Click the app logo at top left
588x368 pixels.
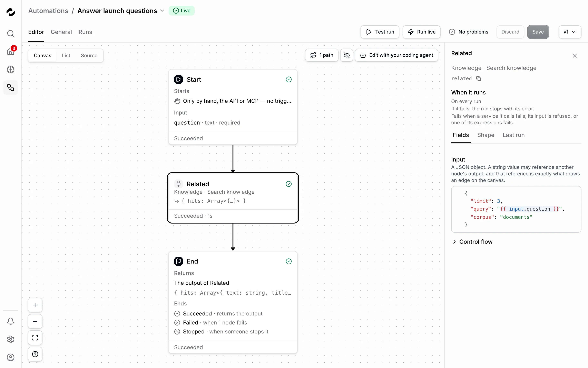pos(10,12)
